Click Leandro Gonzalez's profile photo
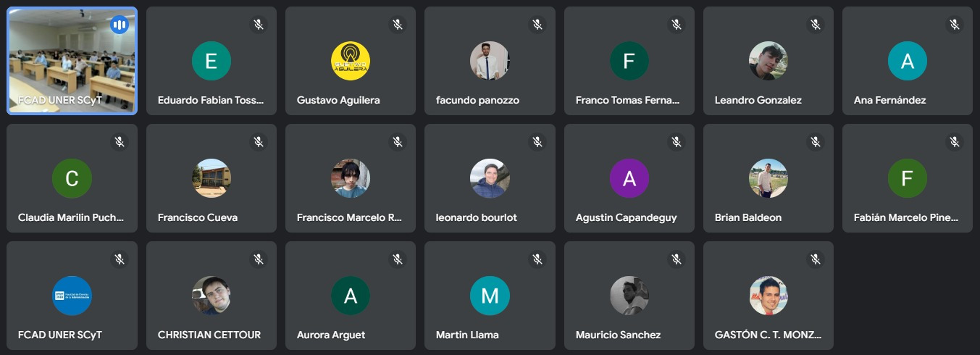Viewport: 980px width, 355px height. (768, 61)
